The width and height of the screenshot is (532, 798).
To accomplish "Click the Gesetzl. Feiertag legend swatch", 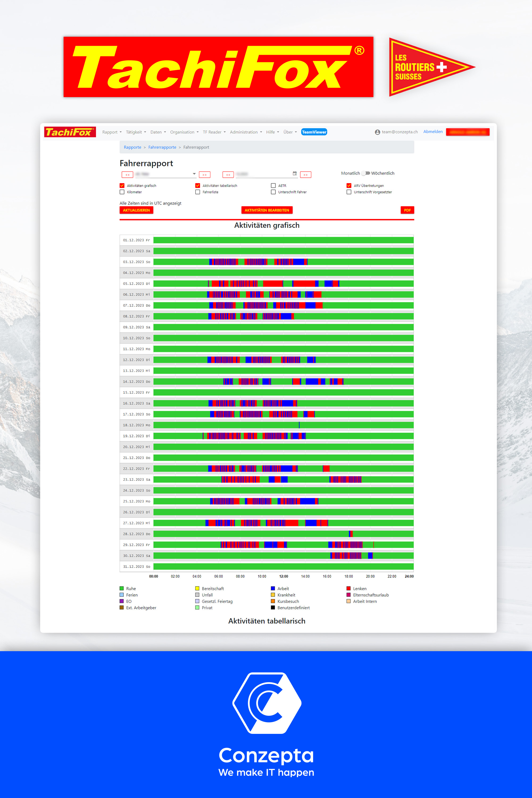I will click(x=197, y=601).
